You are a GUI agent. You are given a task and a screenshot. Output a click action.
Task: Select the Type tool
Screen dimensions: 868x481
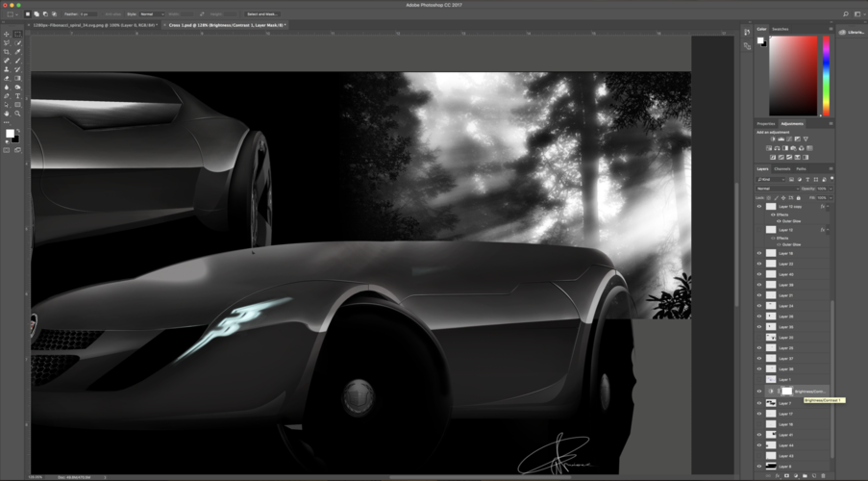17,96
